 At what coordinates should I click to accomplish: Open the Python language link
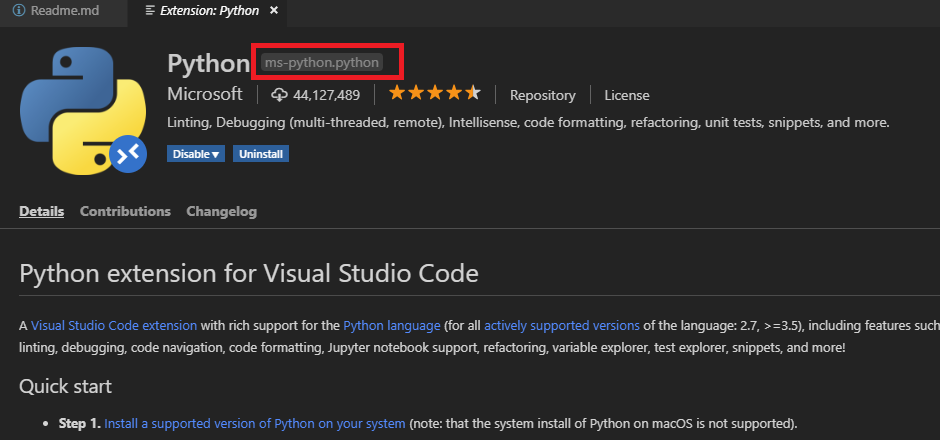pos(392,326)
